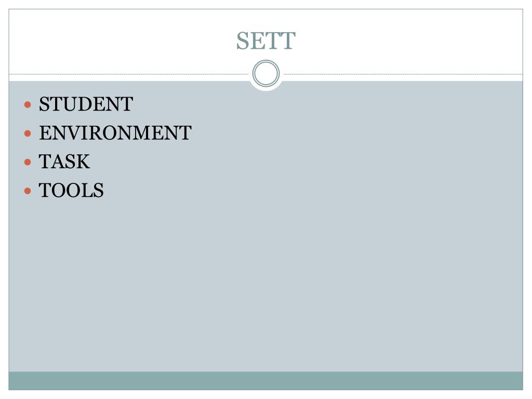Click the letter K in TASK
Viewport: 532px width, 399px height.
[x=83, y=162]
